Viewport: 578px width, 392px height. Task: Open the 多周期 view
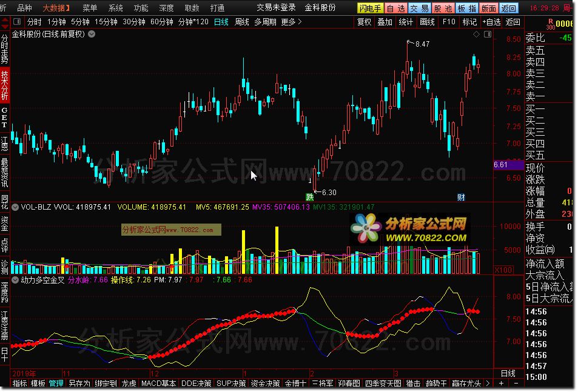pos(265,22)
